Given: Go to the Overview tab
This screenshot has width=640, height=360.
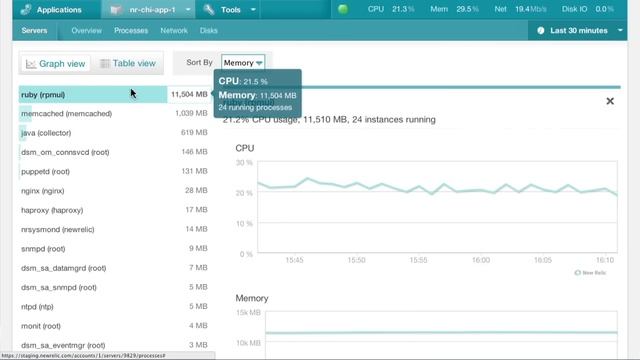Looking at the screenshot, I should [87, 31].
